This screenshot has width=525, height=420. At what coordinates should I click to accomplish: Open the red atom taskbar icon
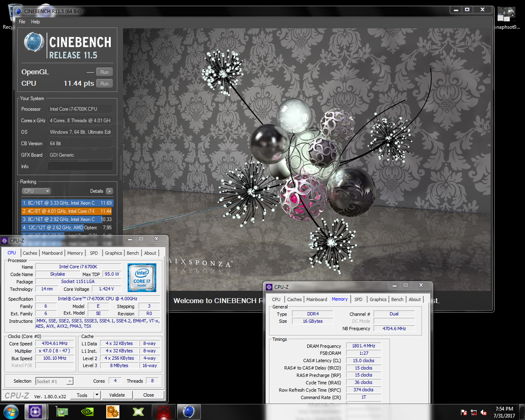point(164,411)
